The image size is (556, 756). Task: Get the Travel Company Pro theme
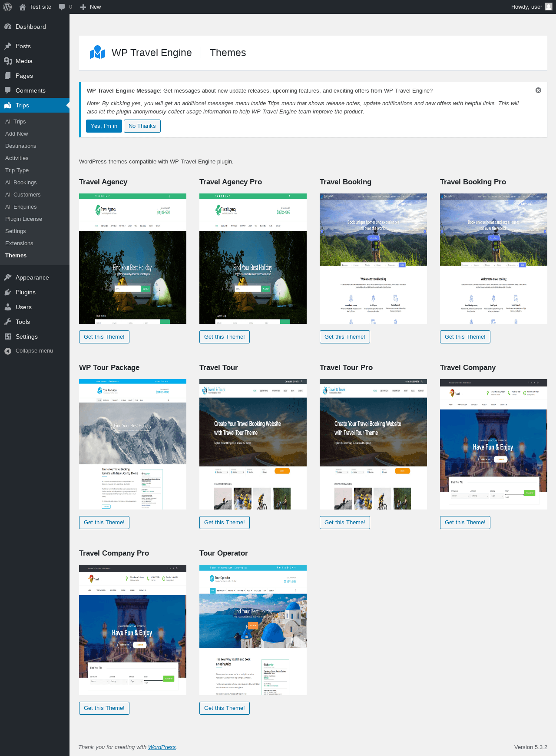pyautogui.click(x=104, y=708)
